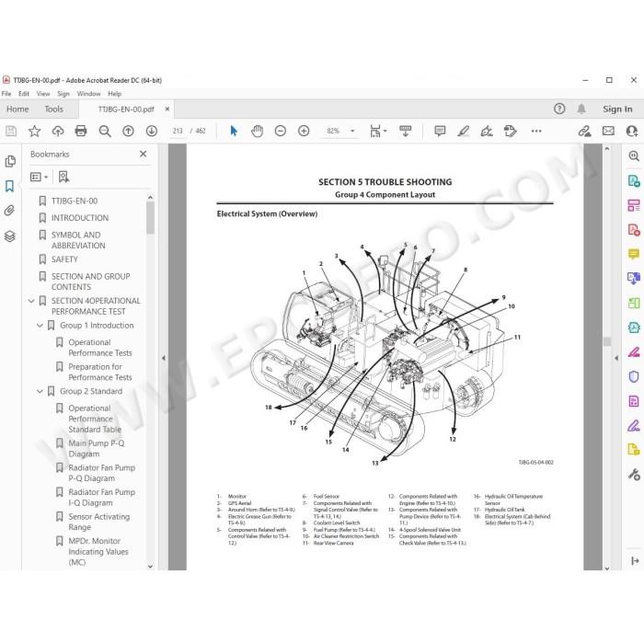Collapse the right tools pane arrow
This screenshot has height=644, width=644.
click(616, 358)
